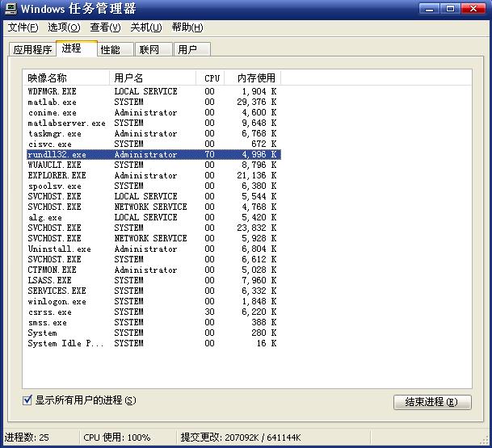Screen dimensions: 492x448
Task: Click CPU value 30 for csrss.exe
Action: (209, 312)
